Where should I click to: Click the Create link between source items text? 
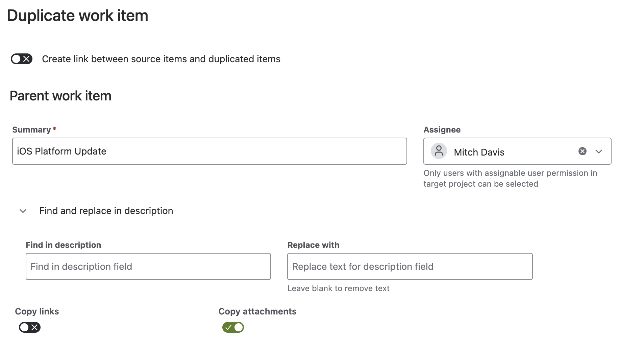pyautogui.click(x=161, y=59)
